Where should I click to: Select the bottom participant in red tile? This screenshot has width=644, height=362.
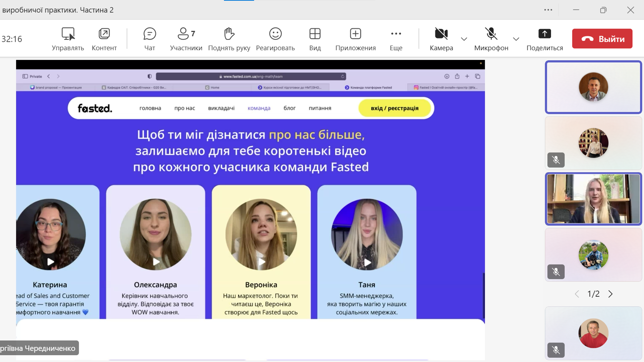pyautogui.click(x=593, y=333)
